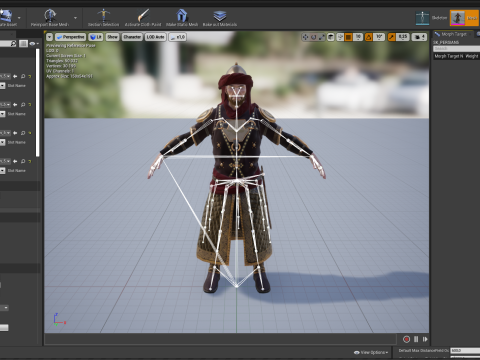Browse to asset in first material slot

[x=23, y=76]
